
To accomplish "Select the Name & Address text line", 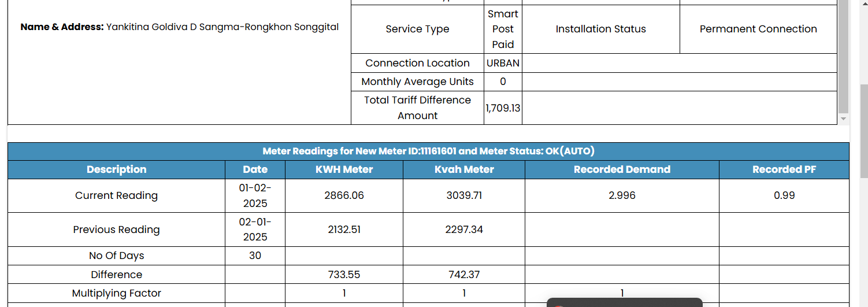I will 179,27.
